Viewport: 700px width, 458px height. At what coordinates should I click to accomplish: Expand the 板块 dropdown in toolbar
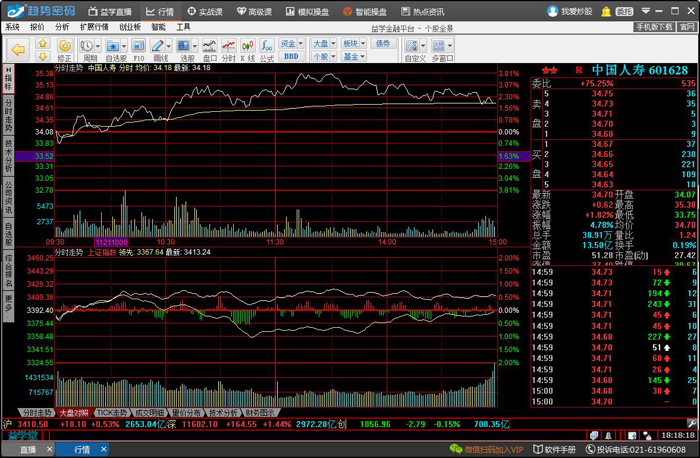pyautogui.click(x=352, y=44)
